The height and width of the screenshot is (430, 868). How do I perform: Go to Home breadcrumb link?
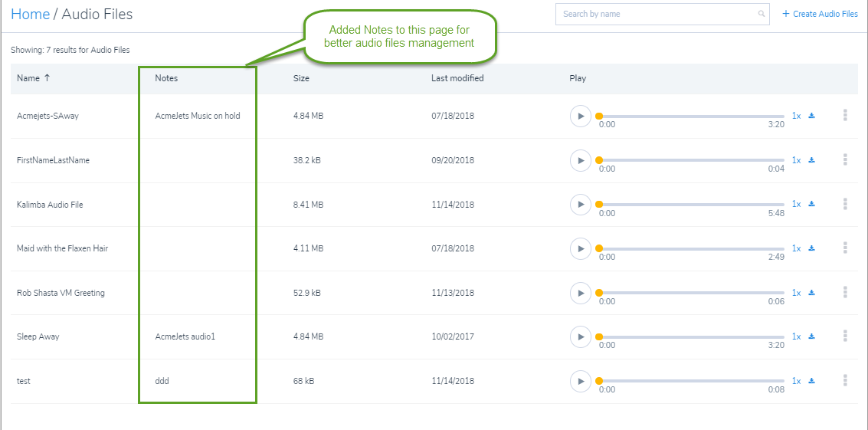31,14
